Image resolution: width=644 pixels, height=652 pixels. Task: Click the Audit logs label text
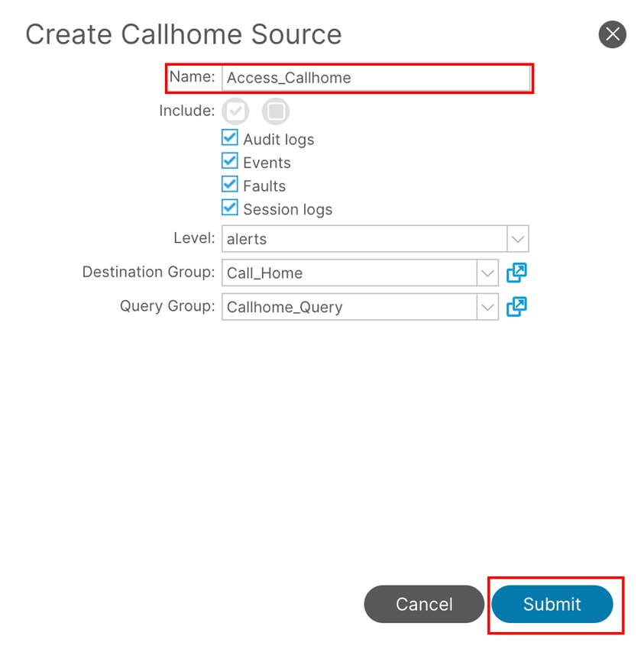coord(278,140)
